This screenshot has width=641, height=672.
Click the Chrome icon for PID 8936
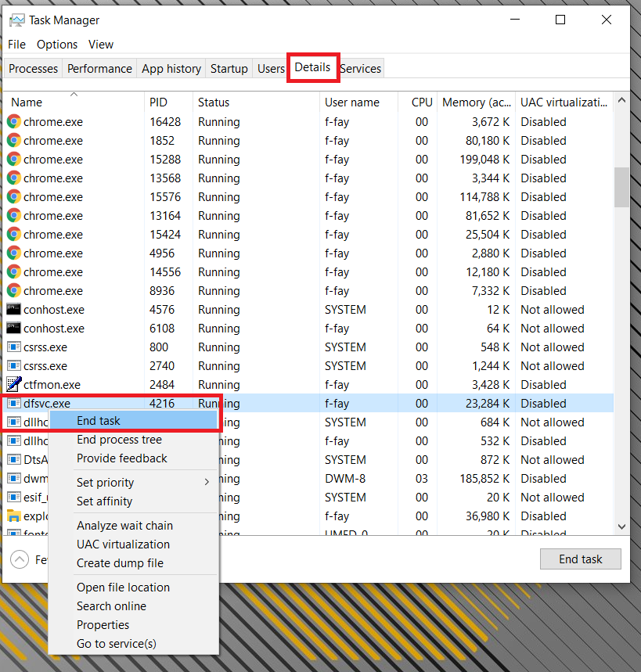tap(13, 291)
